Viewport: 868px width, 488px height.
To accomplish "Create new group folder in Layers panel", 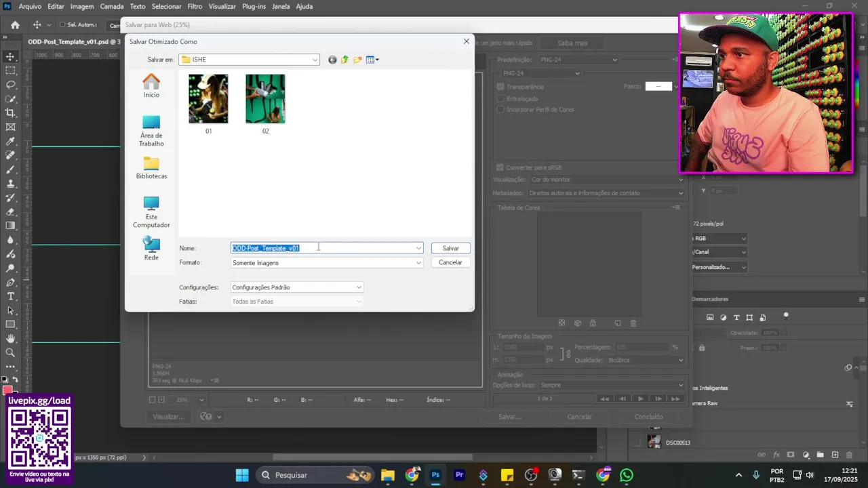I will (820, 455).
